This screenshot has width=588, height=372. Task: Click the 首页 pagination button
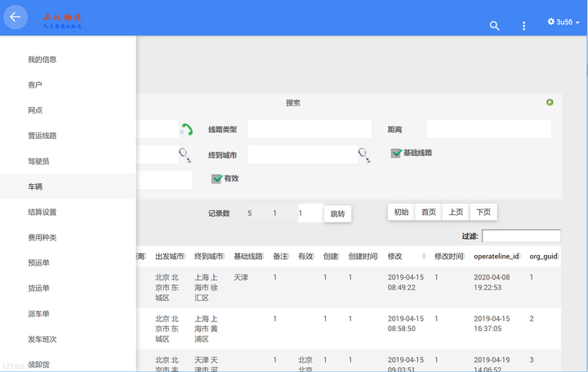tap(428, 212)
